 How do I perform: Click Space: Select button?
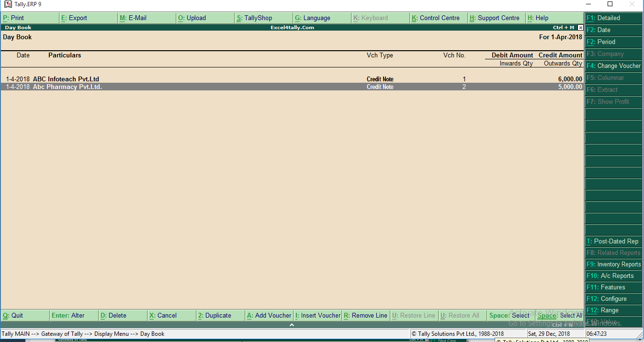click(511, 316)
